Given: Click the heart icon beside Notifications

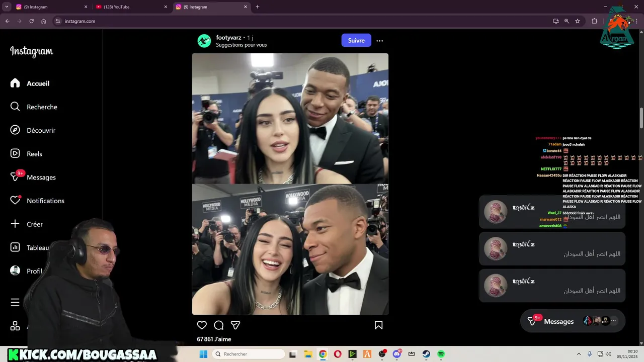Looking at the screenshot, I should click(15, 201).
